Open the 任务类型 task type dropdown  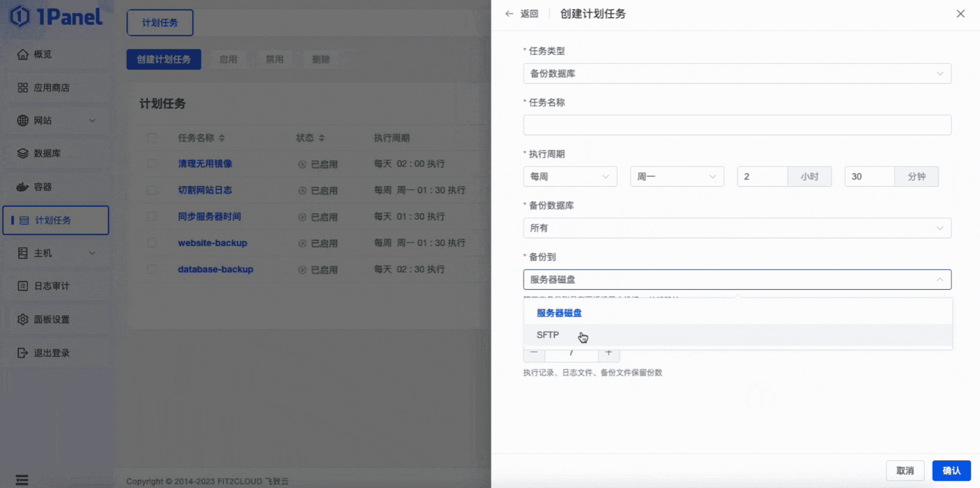pos(737,73)
